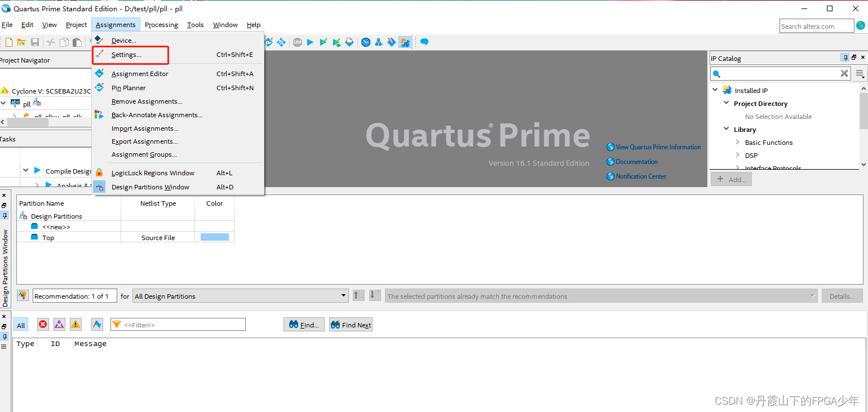Collapse the Compile Design task
Image resolution: width=868 pixels, height=412 pixels.
pos(26,170)
